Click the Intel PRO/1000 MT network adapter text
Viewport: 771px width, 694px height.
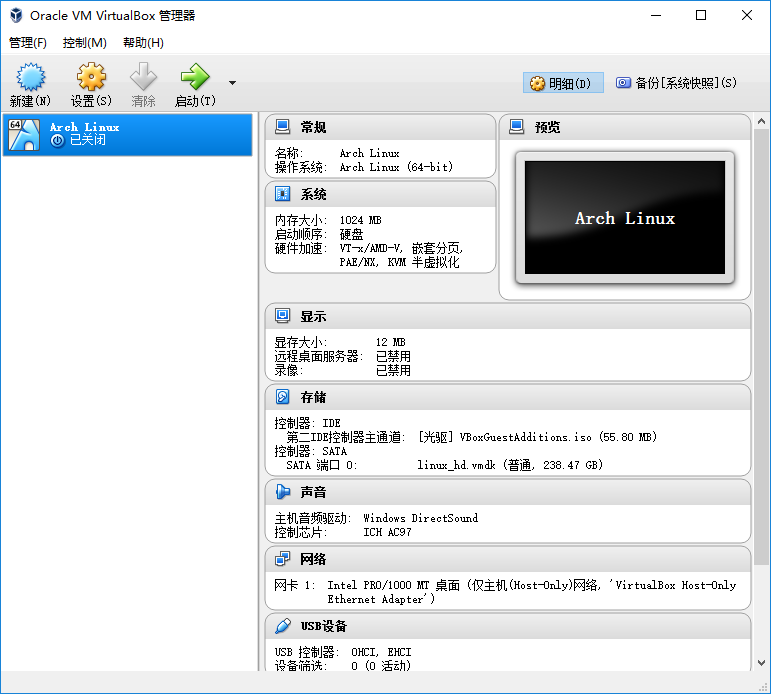pyautogui.click(x=532, y=592)
